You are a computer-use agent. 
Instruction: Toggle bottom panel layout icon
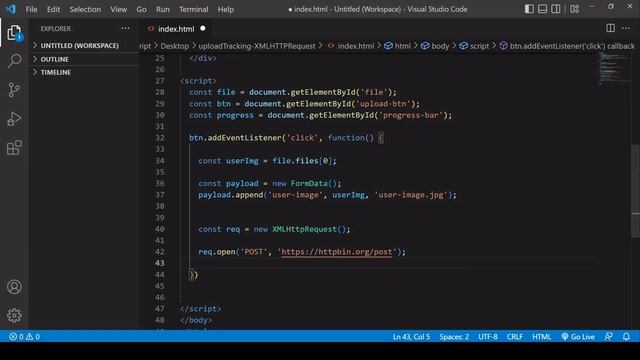click(542, 9)
